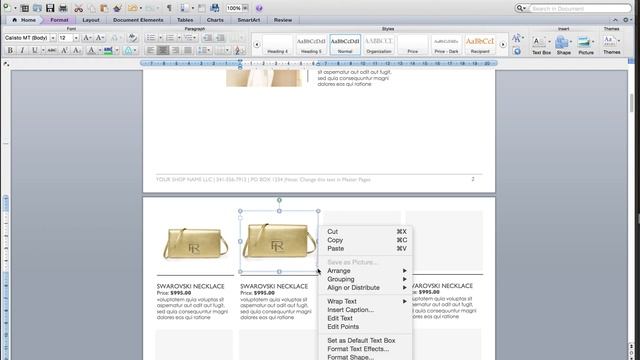640x360 pixels.
Task: Click the Format Painter brush icon
Action: [118, 8]
